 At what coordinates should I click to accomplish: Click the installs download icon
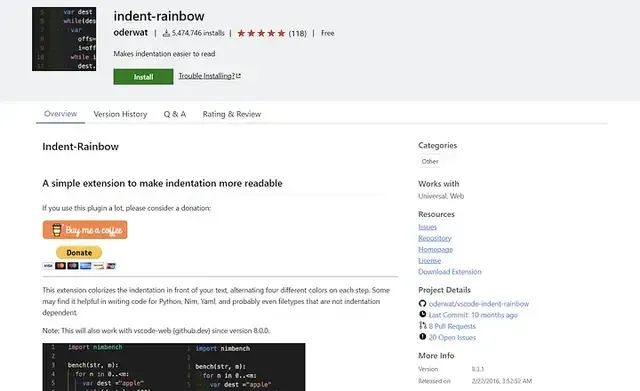[166, 33]
